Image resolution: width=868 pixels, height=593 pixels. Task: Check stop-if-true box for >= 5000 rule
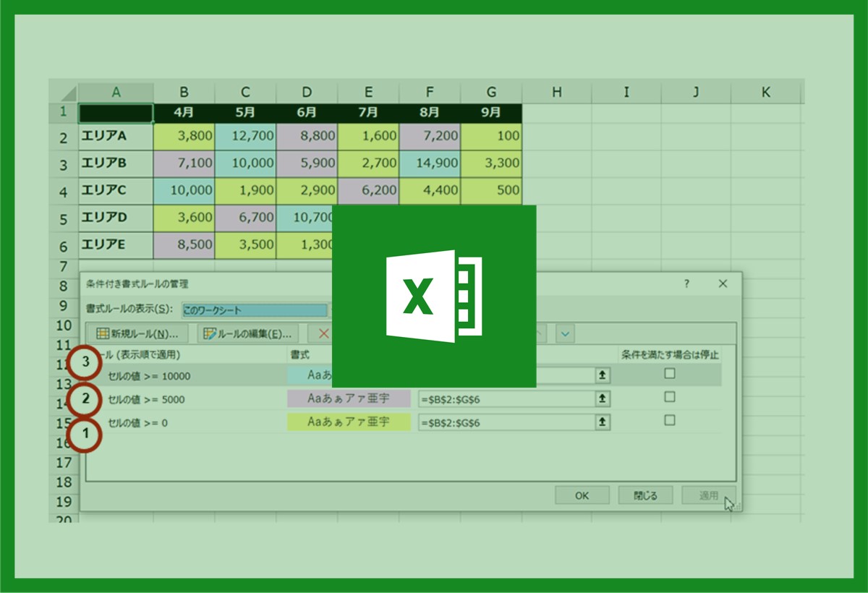coord(670,397)
